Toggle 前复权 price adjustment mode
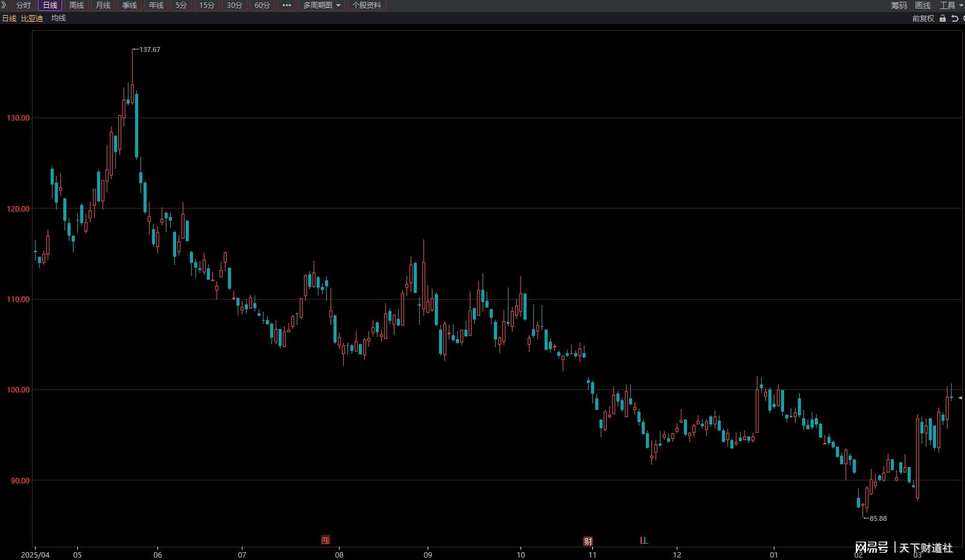This screenshot has width=965, height=560. 923,19
